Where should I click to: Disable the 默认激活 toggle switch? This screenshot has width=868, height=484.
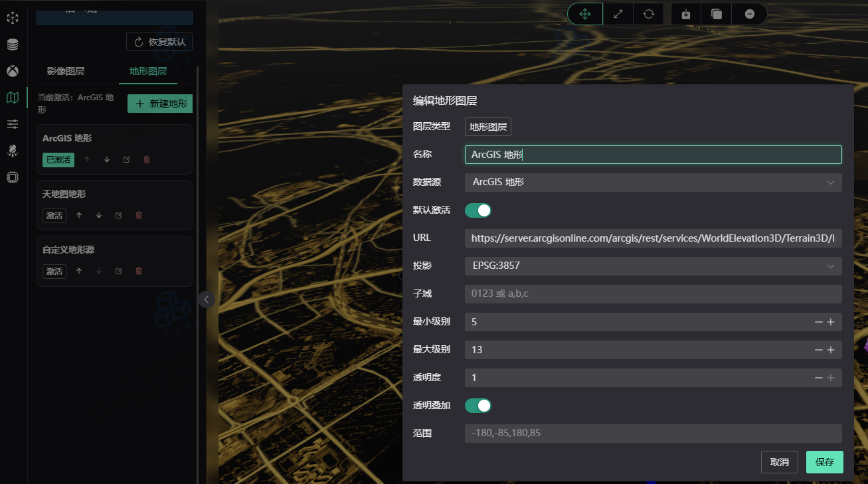click(477, 210)
